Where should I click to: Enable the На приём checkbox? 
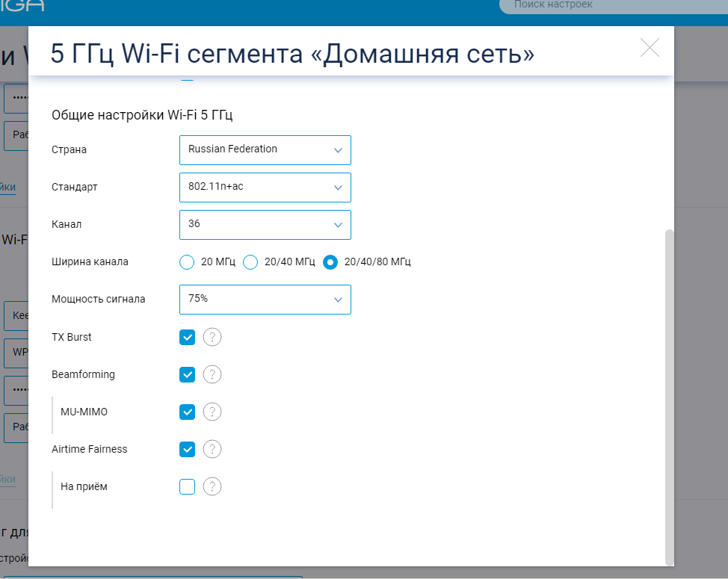(x=187, y=487)
